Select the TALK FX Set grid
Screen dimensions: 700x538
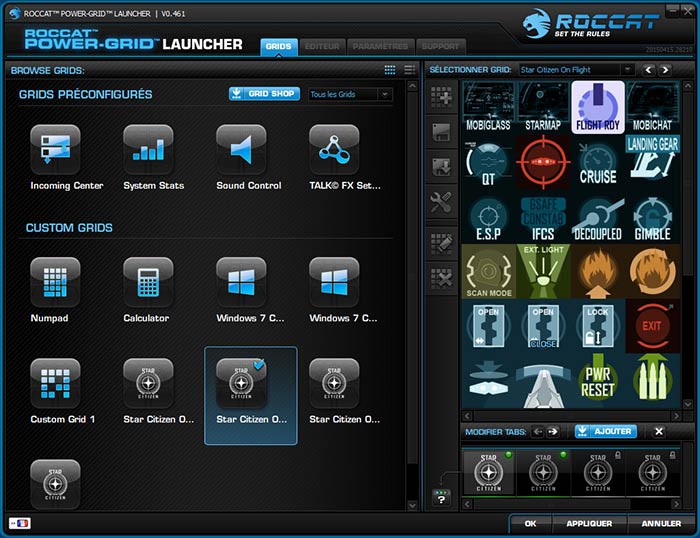(334, 150)
